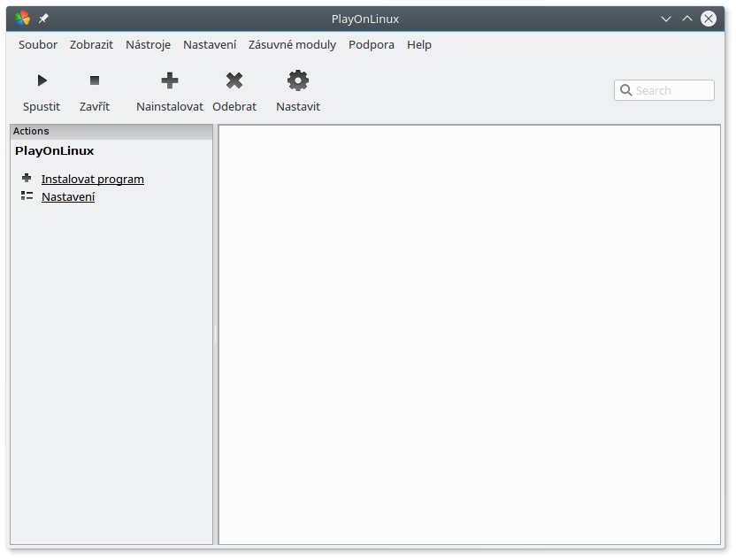Click the Zavřít stop icon
The height and width of the screenshot is (560, 736).
95,81
